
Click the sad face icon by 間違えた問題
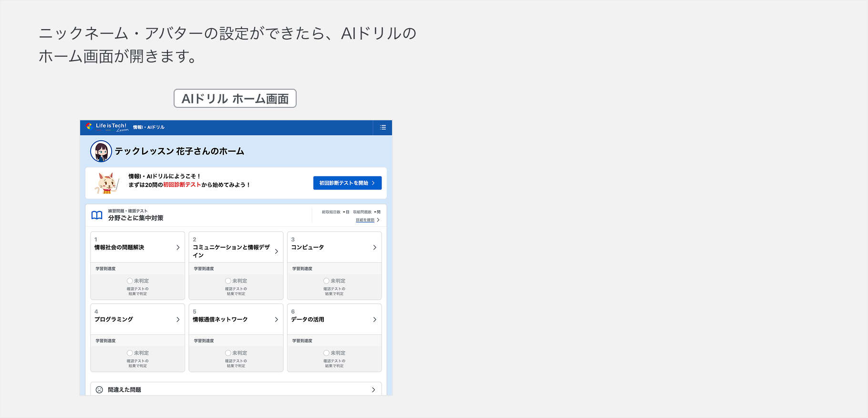(99, 390)
